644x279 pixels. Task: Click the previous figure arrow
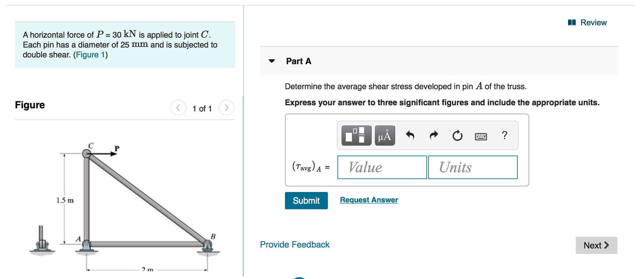tap(178, 108)
